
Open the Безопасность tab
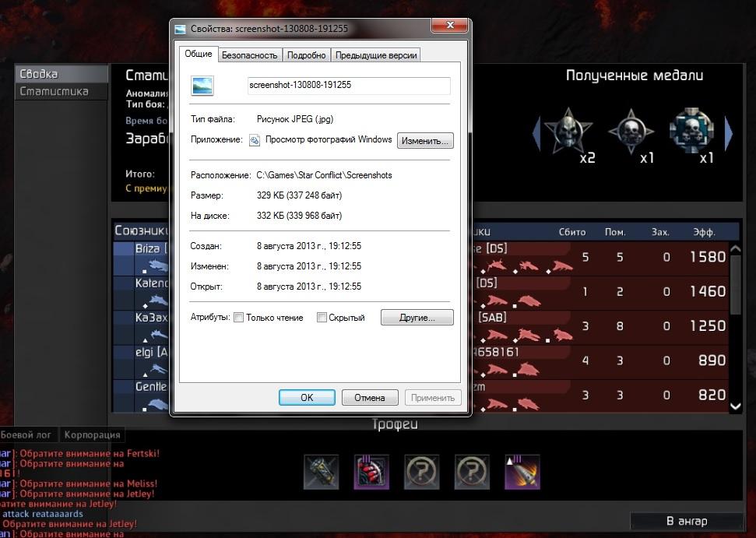[249, 55]
